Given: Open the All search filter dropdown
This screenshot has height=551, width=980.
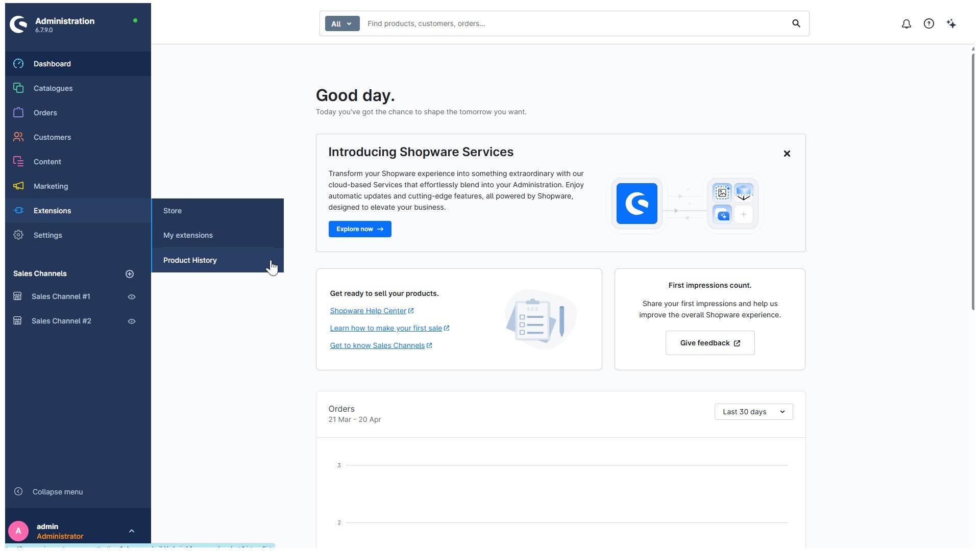Looking at the screenshot, I should tap(342, 23).
